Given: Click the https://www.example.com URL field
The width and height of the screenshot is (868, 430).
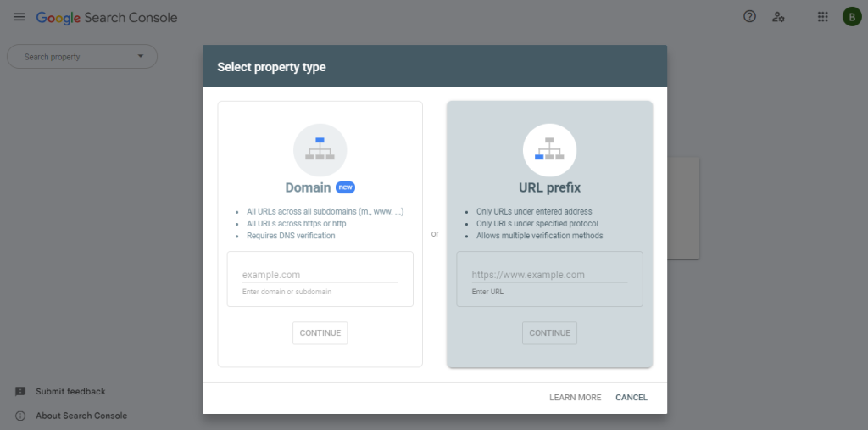Looking at the screenshot, I should [x=549, y=275].
